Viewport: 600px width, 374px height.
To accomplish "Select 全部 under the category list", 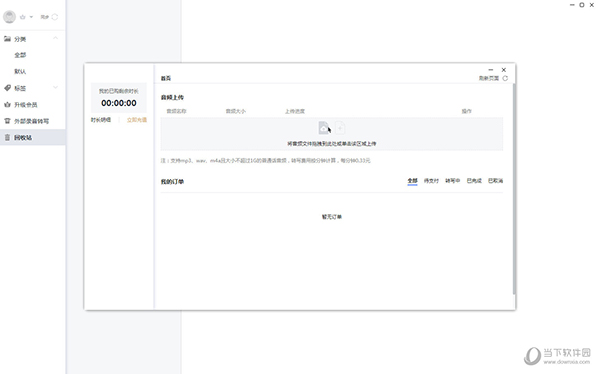I will tap(20, 55).
